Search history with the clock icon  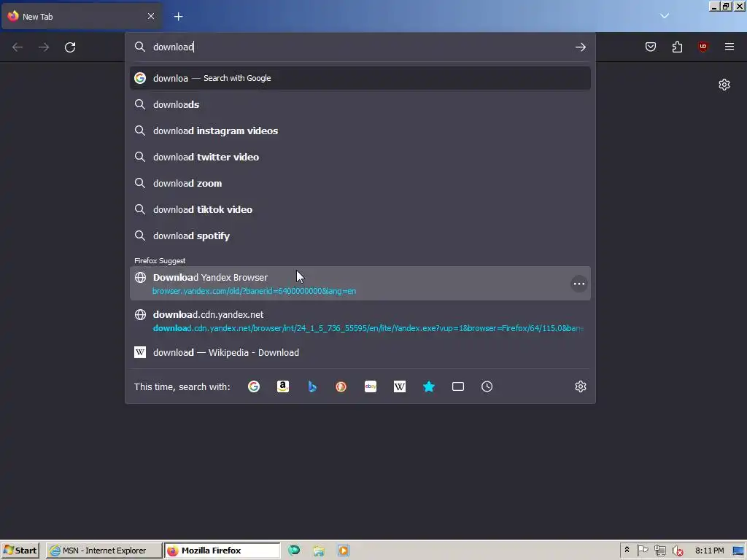[487, 386]
